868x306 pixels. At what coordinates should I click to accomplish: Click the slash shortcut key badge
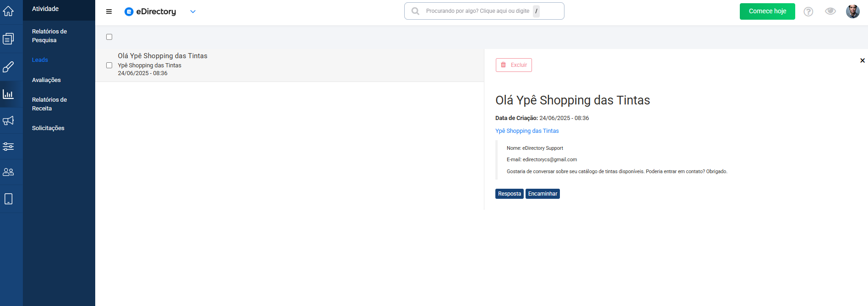coord(536,11)
